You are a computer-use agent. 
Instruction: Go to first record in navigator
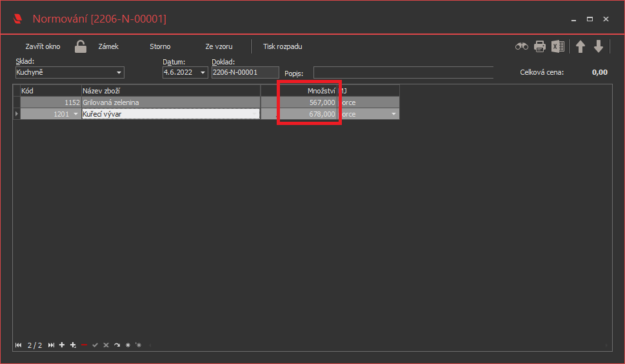(x=18, y=345)
